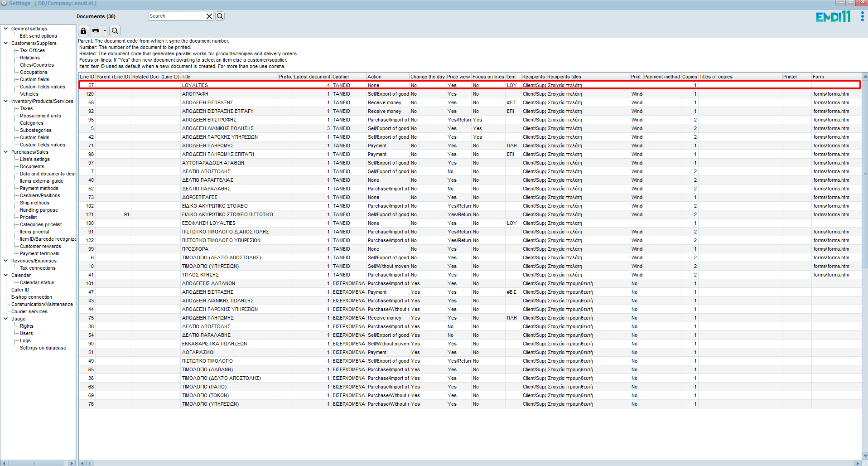Collapse the Purchases/Sales tree node

[6, 152]
